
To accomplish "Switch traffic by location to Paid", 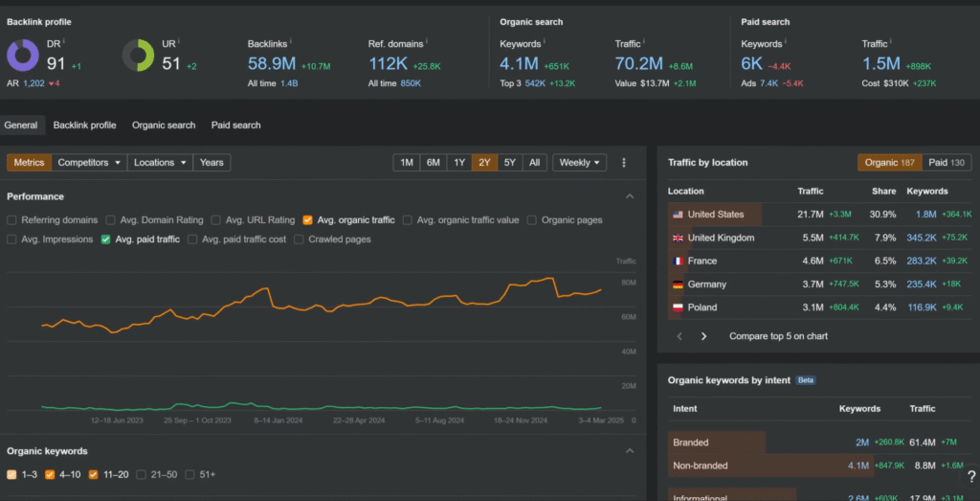I will (946, 163).
